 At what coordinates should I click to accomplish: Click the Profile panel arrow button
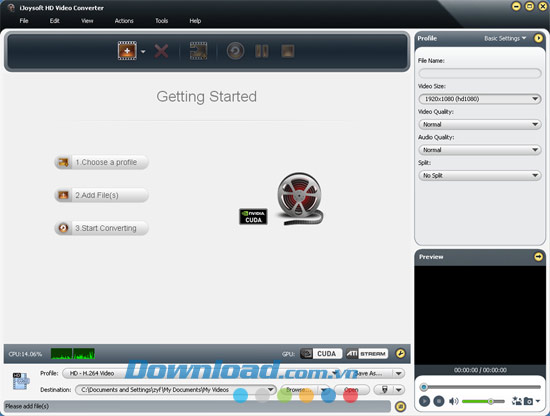click(x=538, y=38)
